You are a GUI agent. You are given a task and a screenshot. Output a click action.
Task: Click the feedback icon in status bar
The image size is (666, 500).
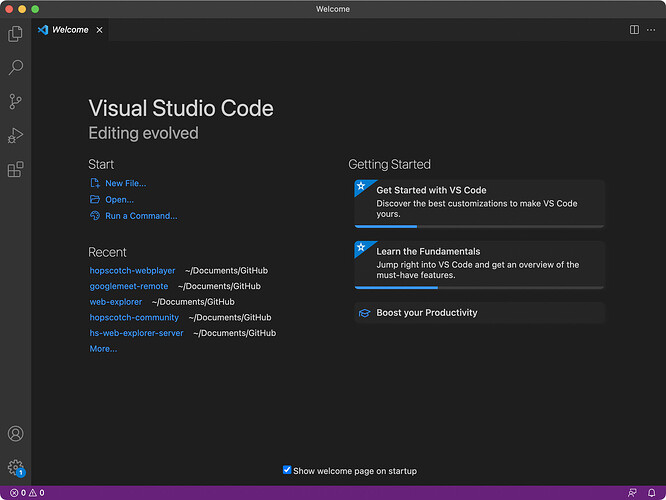[x=632, y=493]
